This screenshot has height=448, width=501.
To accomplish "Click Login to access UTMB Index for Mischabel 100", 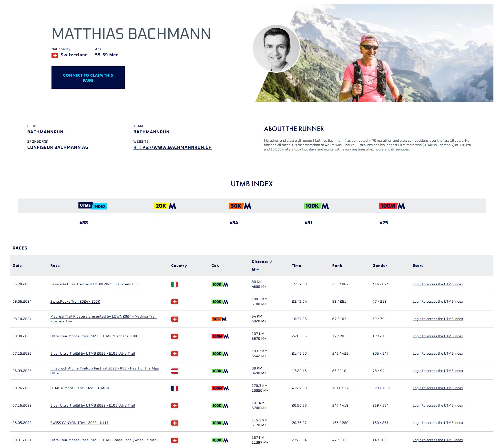I will [438, 336].
